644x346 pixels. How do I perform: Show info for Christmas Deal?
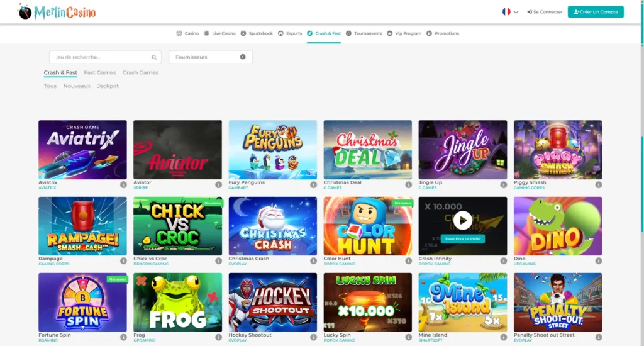(408, 185)
